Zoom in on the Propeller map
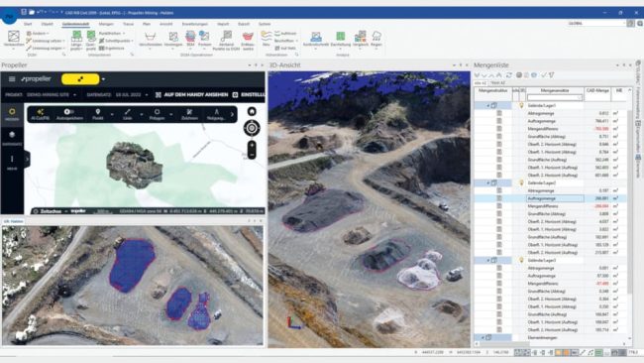 coord(252,145)
